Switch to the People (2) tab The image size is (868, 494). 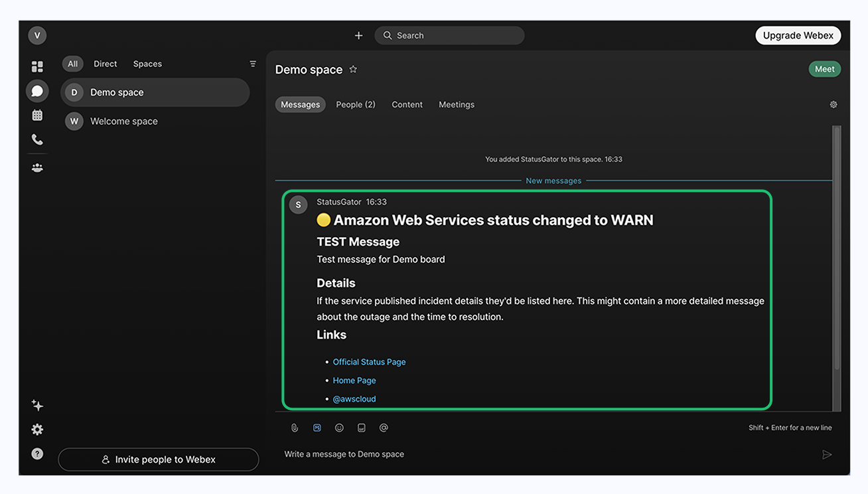pos(356,105)
